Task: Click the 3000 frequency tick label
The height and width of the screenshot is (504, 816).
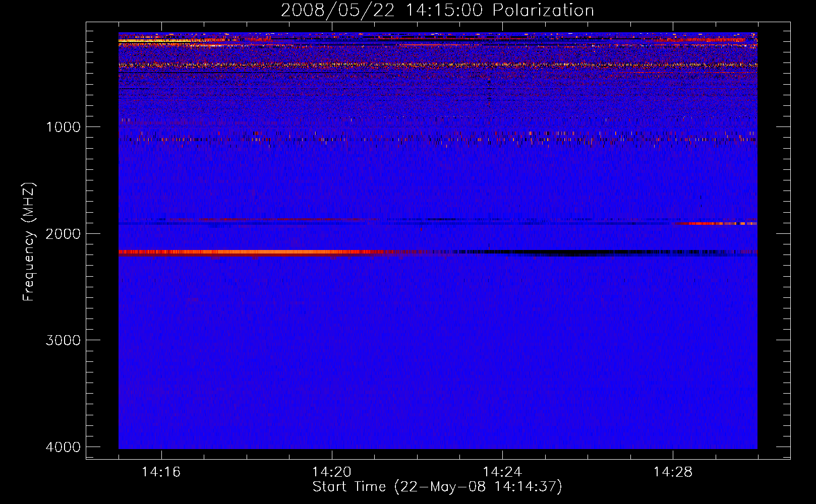Action: (63, 340)
